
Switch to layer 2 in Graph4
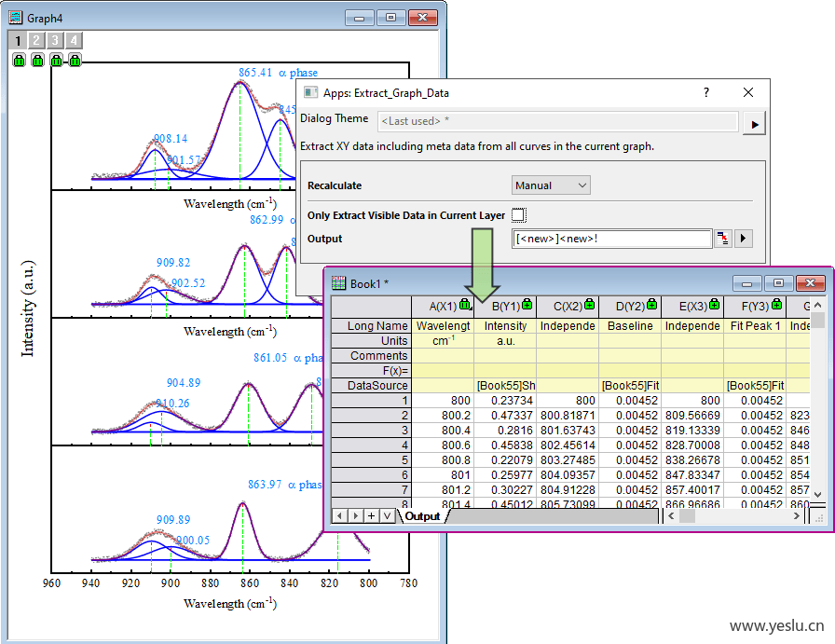pyautogui.click(x=36, y=40)
